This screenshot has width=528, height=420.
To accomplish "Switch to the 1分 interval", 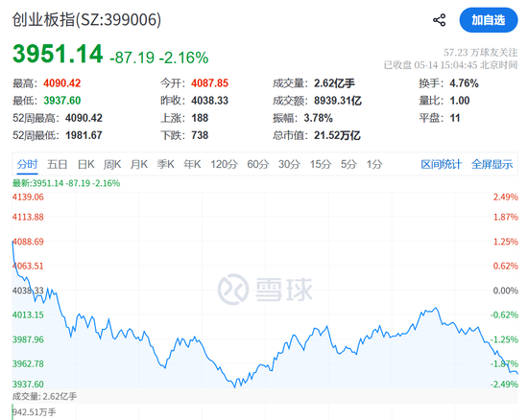I will coord(374,164).
